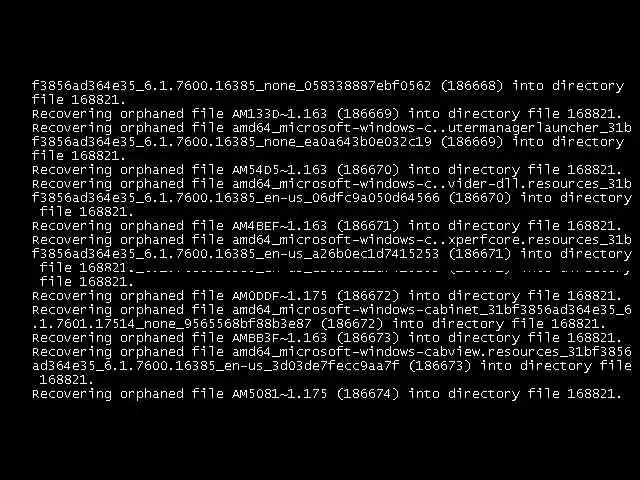640x480 pixels.
Task: Click the vider-dll.resources_31b file name
Action: click(x=540, y=184)
